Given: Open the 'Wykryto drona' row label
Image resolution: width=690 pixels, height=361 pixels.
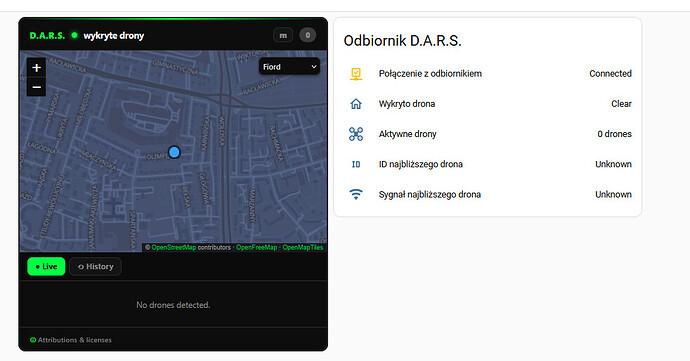Looking at the screenshot, I should click(407, 104).
